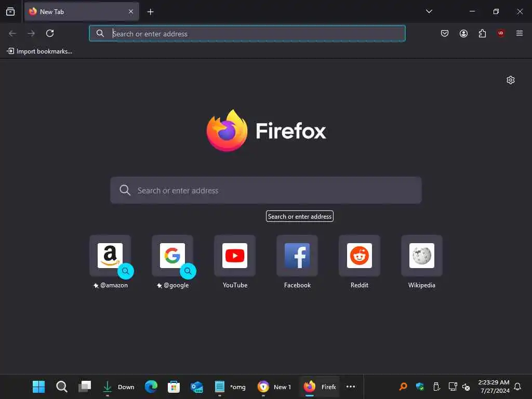Switch to the *omg Notepad window

coord(230,387)
